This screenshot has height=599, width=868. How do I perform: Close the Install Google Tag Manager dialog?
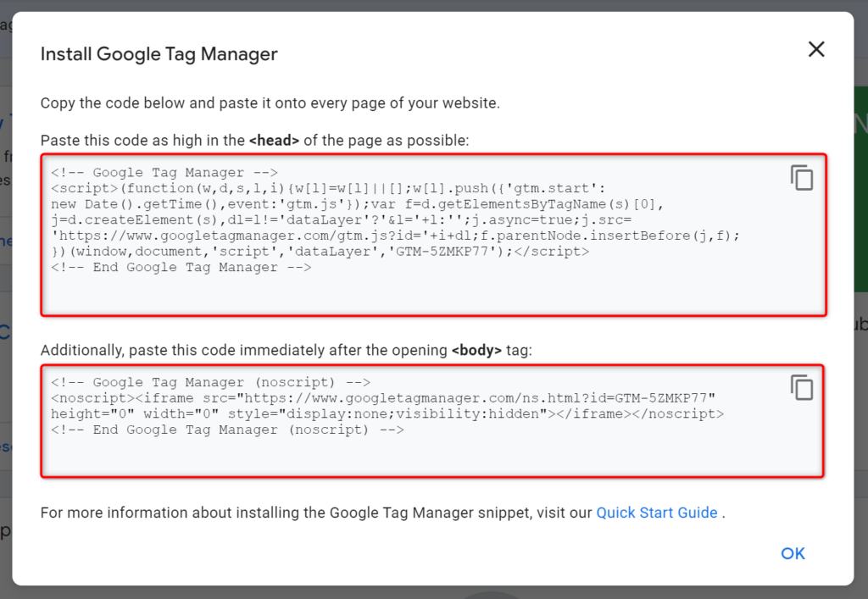pyautogui.click(x=816, y=49)
